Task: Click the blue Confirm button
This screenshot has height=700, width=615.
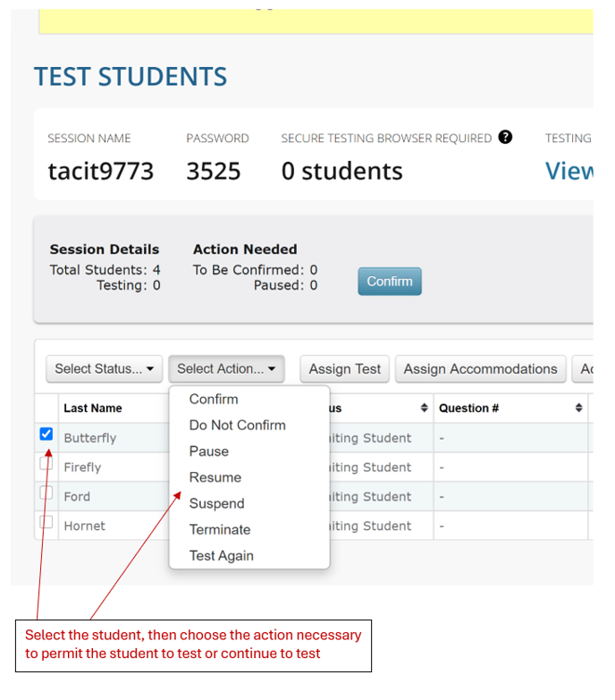Action: click(390, 282)
